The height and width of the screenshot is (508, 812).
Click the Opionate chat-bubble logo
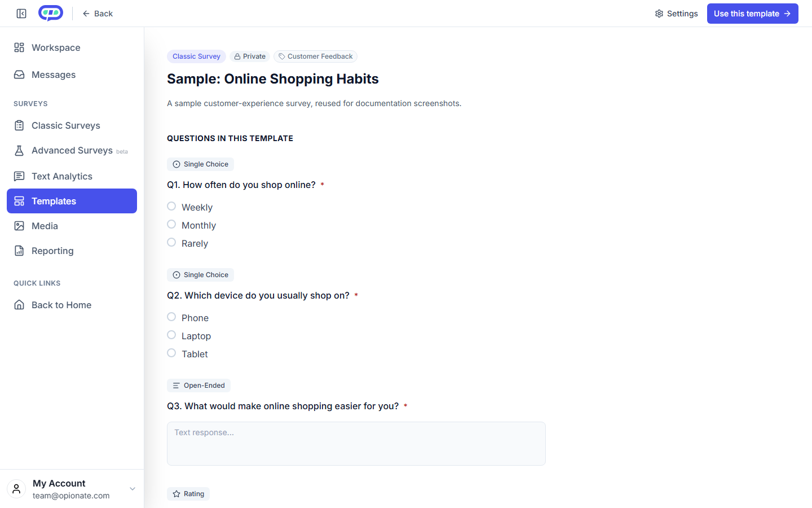pos(51,13)
